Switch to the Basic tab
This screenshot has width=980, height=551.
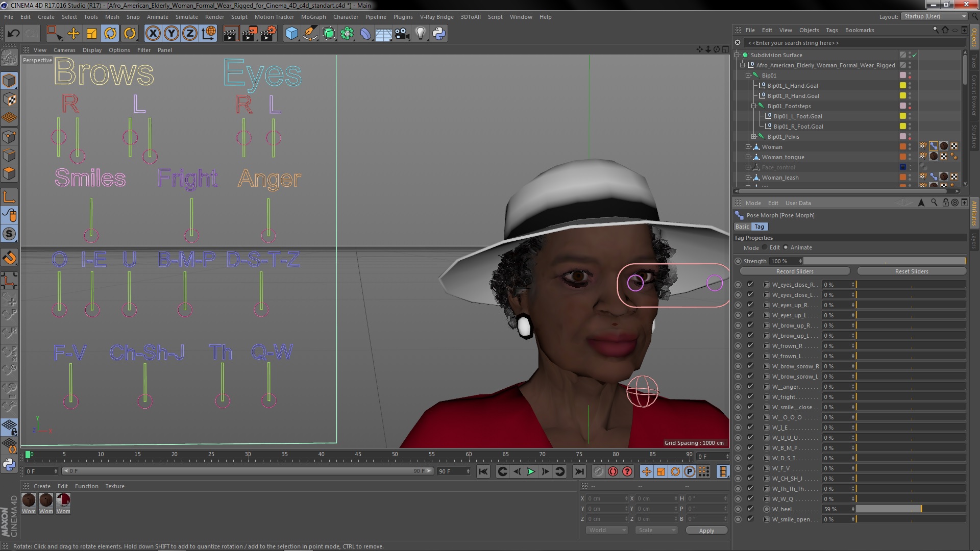742,227
